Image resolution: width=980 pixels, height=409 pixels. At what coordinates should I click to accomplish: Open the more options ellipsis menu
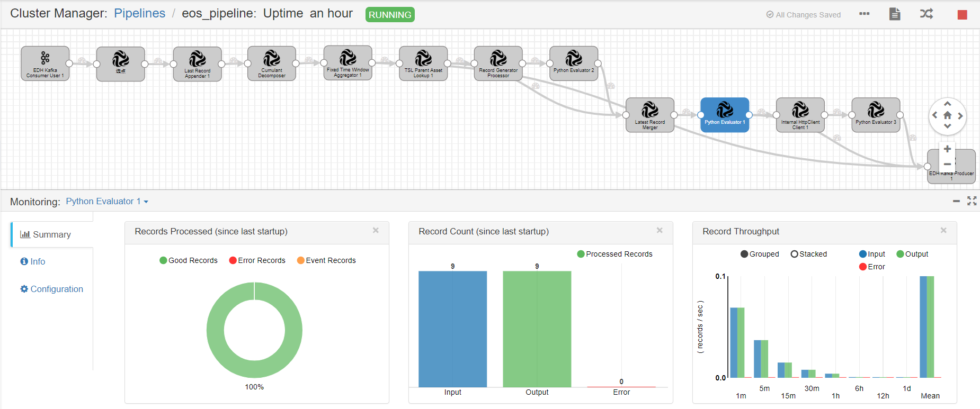click(865, 14)
